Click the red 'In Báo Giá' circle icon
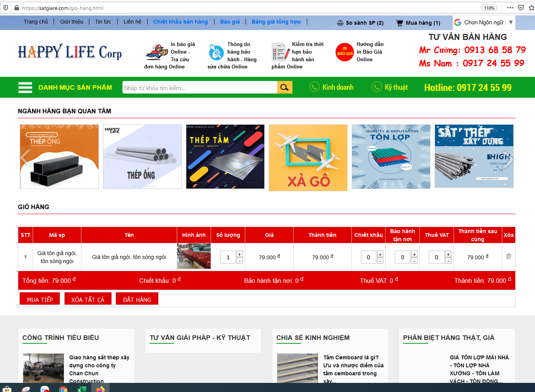 tap(344, 52)
